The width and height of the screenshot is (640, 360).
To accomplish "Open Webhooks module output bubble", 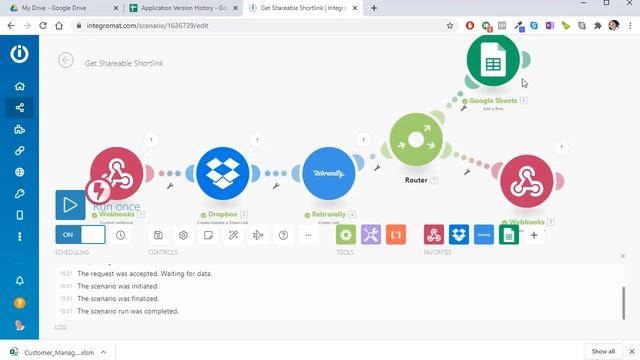I will coord(151,140).
